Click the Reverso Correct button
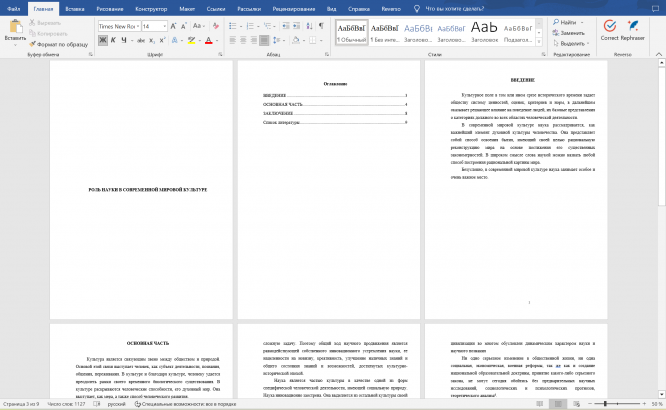The height and width of the screenshot is (410, 666). [610, 30]
